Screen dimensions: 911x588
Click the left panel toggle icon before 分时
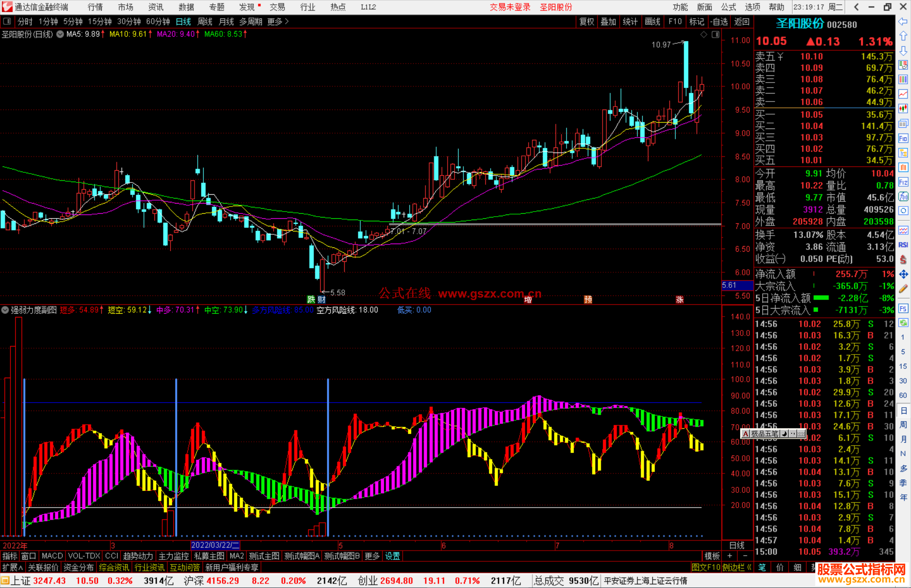[x=7, y=21]
